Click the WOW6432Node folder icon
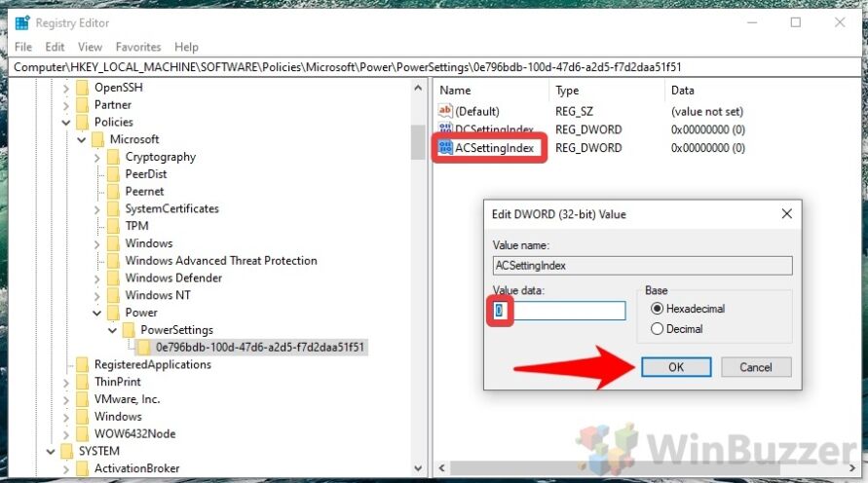Screen dimensions: 868x483 (83, 433)
